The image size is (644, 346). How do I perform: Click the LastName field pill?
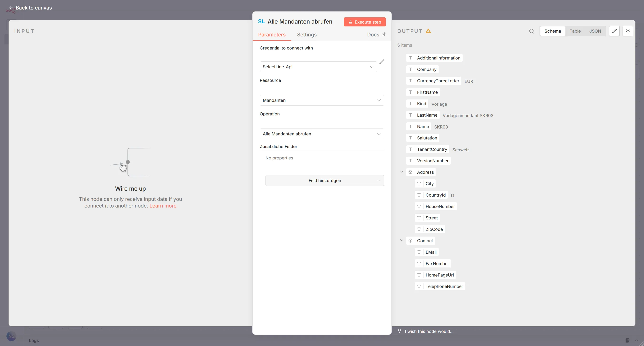423,115
